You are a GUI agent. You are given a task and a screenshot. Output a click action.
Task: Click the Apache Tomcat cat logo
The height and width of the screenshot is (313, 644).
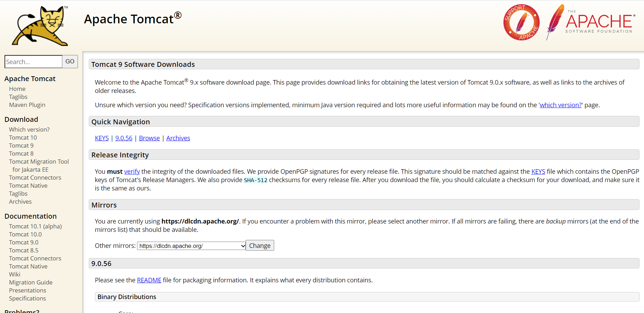pos(40,26)
